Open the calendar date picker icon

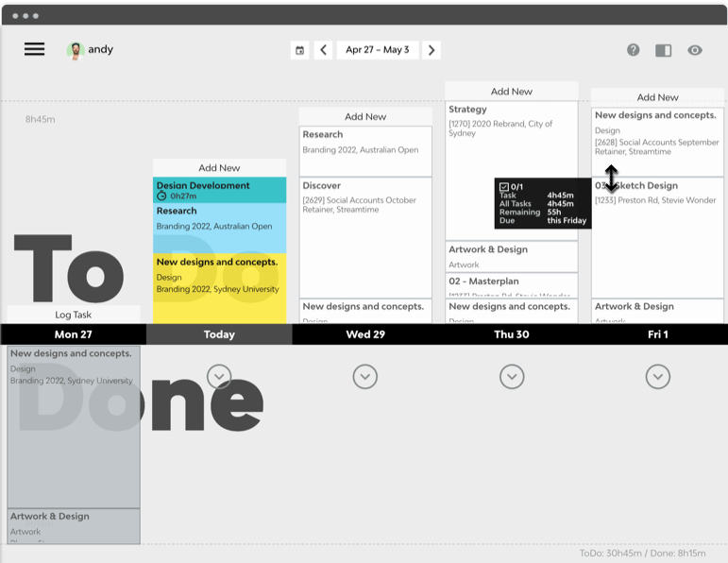tap(300, 50)
